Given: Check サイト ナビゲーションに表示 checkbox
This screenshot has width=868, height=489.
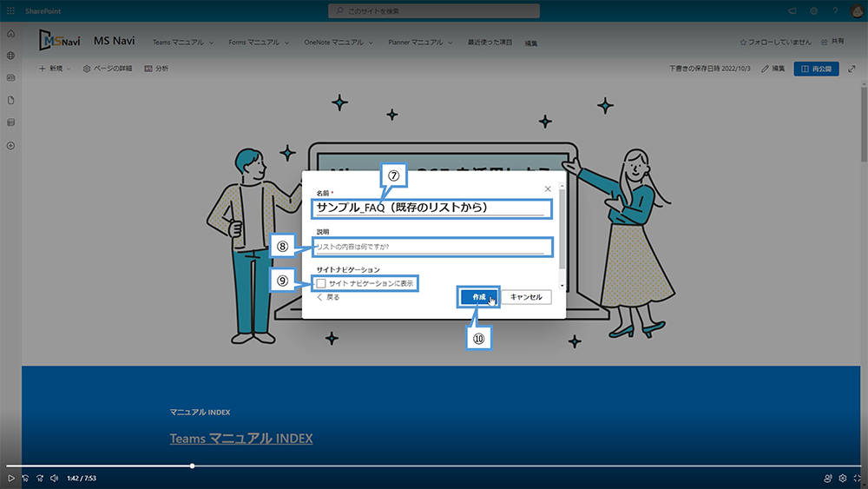Looking at the screenshot, I should tap(321, 283).
